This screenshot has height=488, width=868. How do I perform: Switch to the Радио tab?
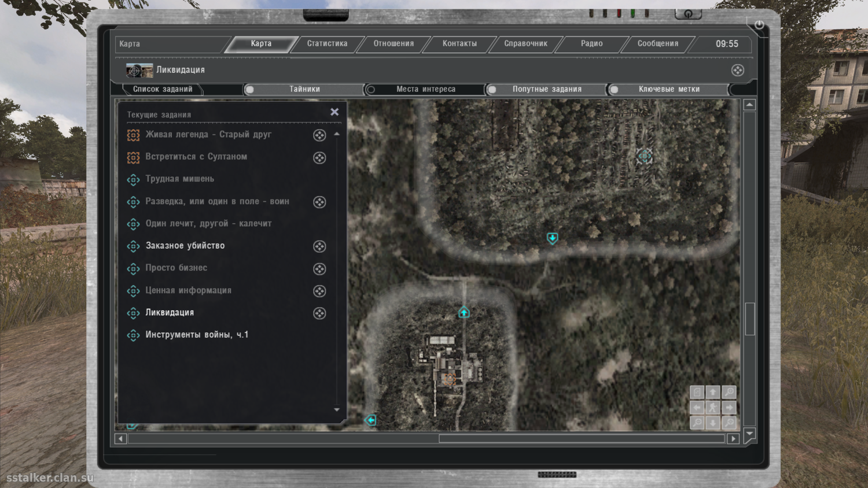coord(591,44)
